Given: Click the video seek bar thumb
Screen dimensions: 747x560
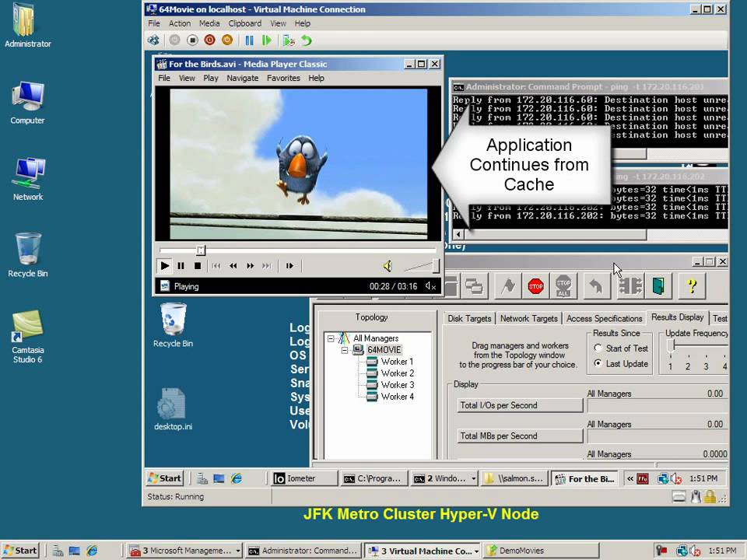Looking at the screenshot, I should (x=201, y=250).
